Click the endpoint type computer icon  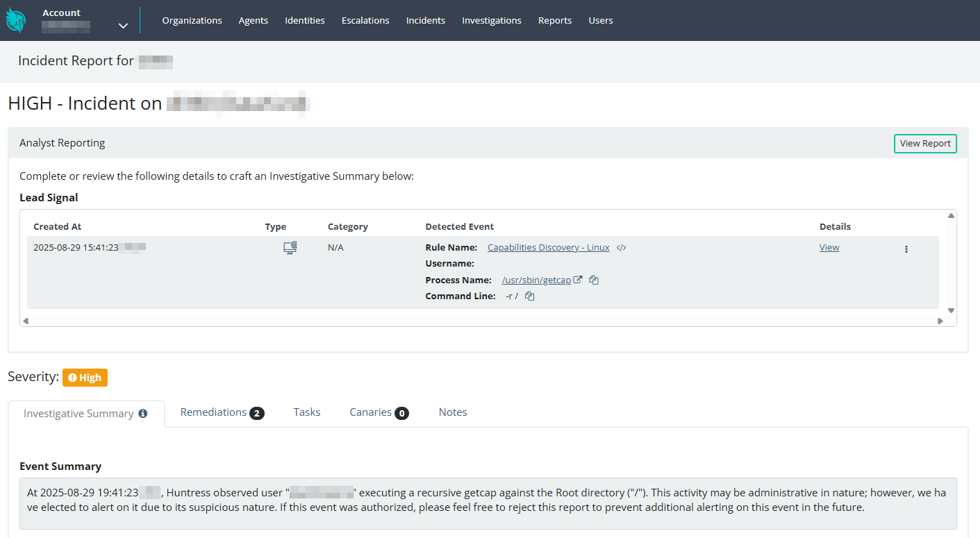(x=290, y=248)
